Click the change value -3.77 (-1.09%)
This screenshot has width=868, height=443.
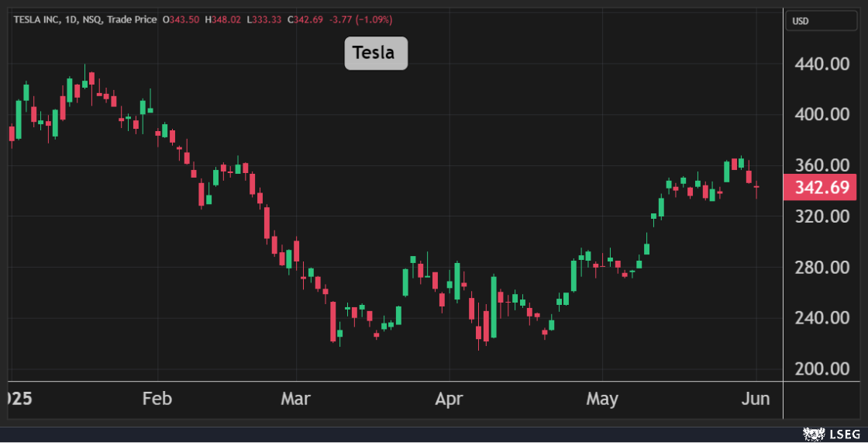tap(360, 19)
